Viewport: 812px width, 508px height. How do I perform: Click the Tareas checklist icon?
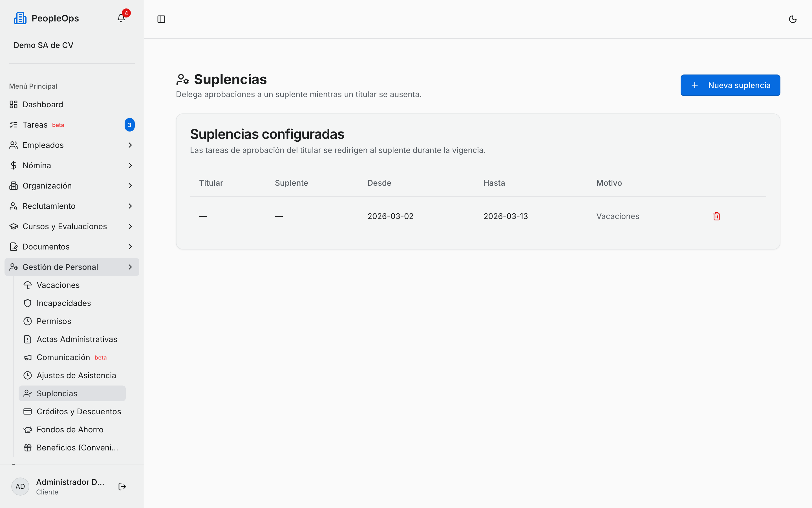click(14, 125)
